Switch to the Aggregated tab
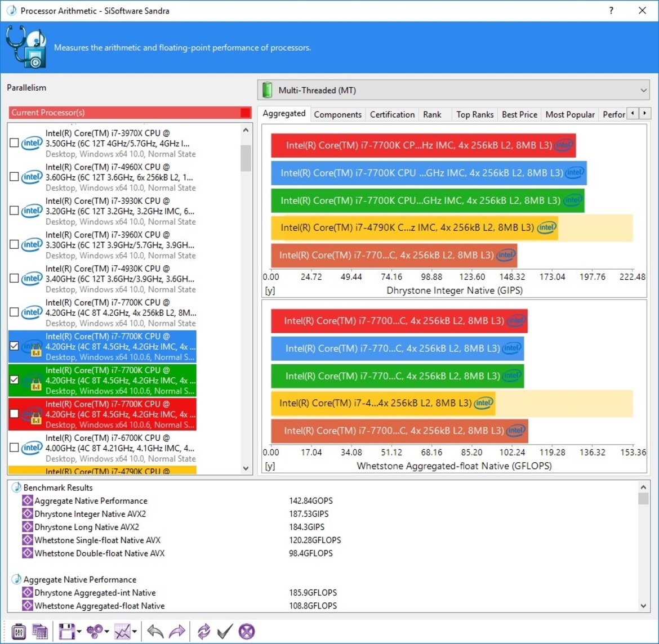The image size is (659, 644). [284, 113]
